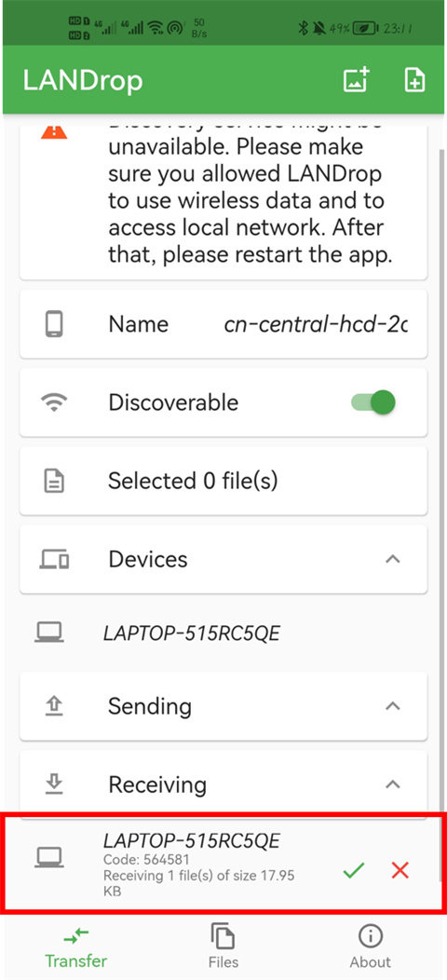This screenshot has width=447, height=980.
Task: Select LAPTOP-515RC5QE under Devices
Action: [223, 633]
